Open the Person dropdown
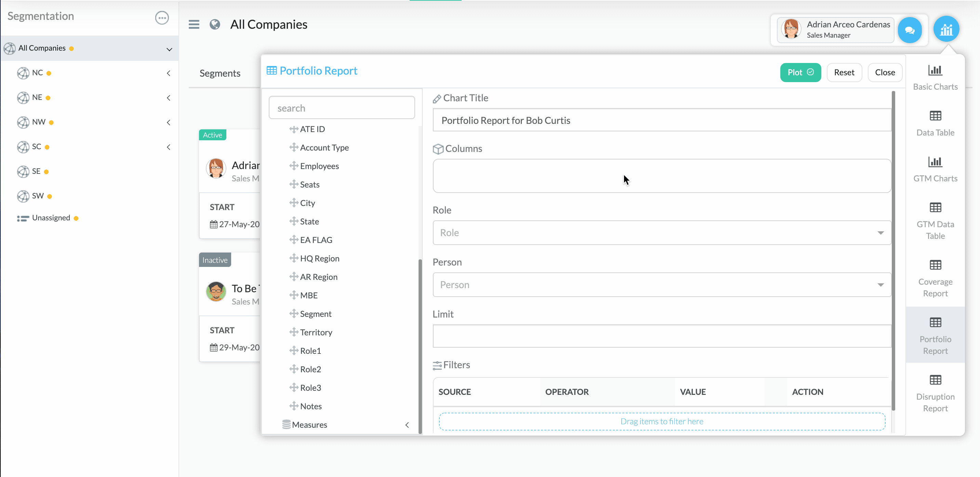This screenshot has height=477, width=980. pyautogui.click(x=661, y=285)
